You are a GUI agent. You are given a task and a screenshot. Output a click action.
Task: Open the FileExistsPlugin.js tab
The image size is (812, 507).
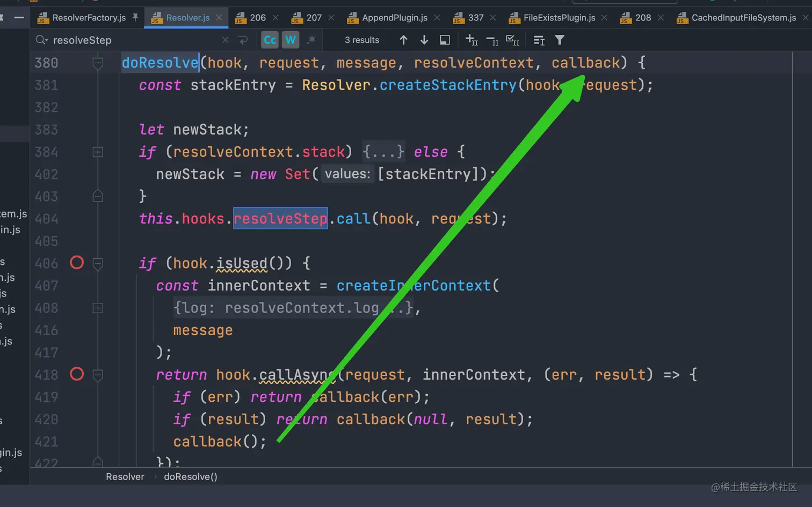click(559, 18)
